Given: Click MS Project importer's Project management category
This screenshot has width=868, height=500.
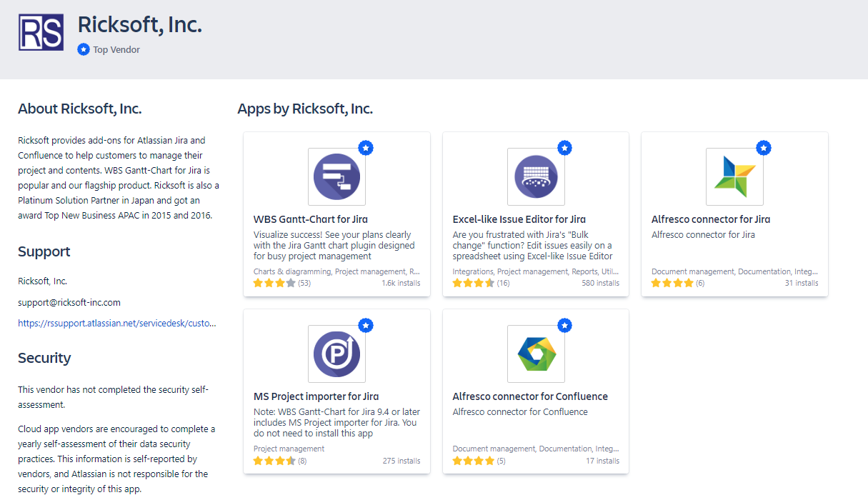Looking at the screenshot, I should 289,449.
